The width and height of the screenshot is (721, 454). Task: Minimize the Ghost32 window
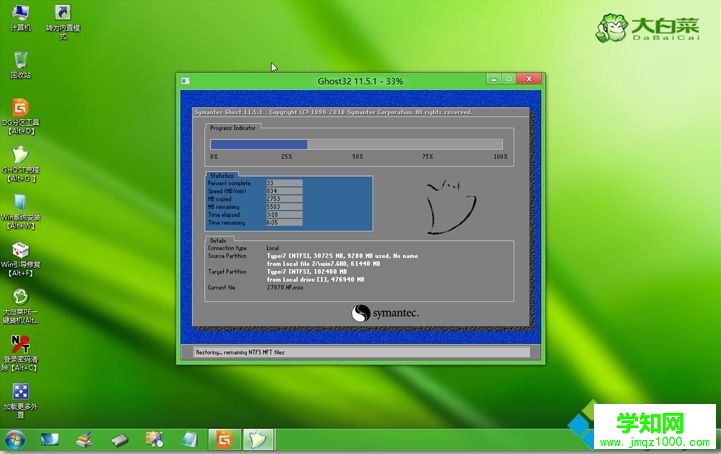[494, 79]
